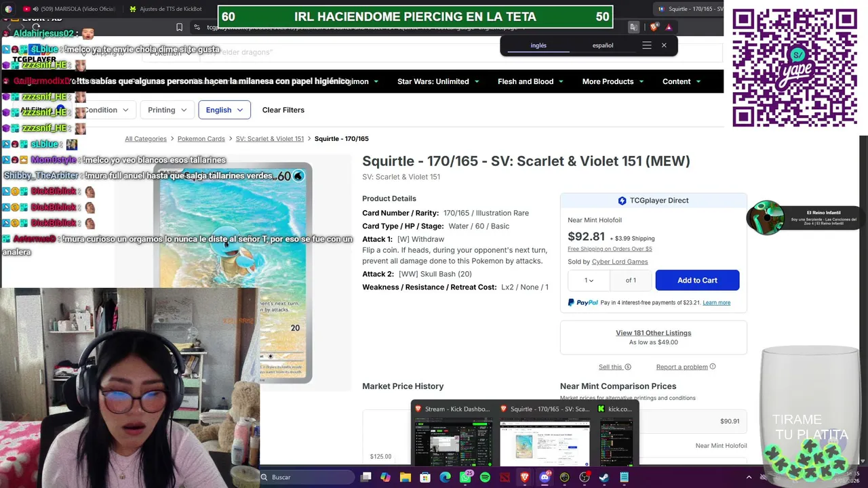Show hidden system tray icons
The image size is (868, 488).
pyautogui.click(x=749, y=477)
